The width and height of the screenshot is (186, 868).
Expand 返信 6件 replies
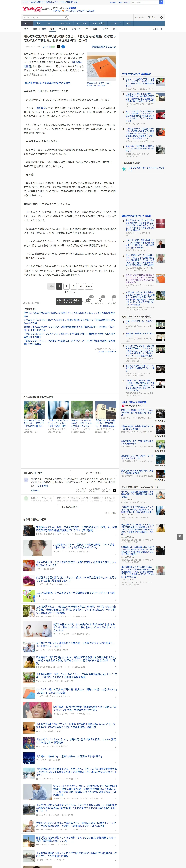click(x=34, y=490)
